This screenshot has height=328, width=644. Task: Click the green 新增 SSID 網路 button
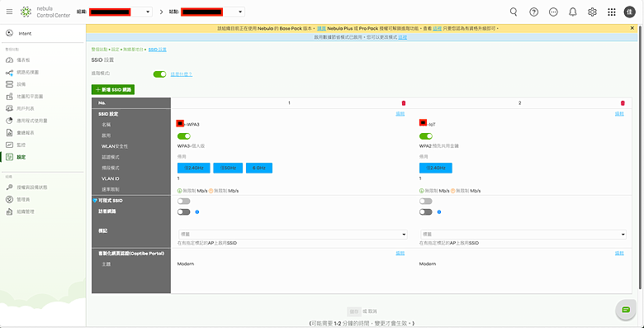[x=113, y=89]
